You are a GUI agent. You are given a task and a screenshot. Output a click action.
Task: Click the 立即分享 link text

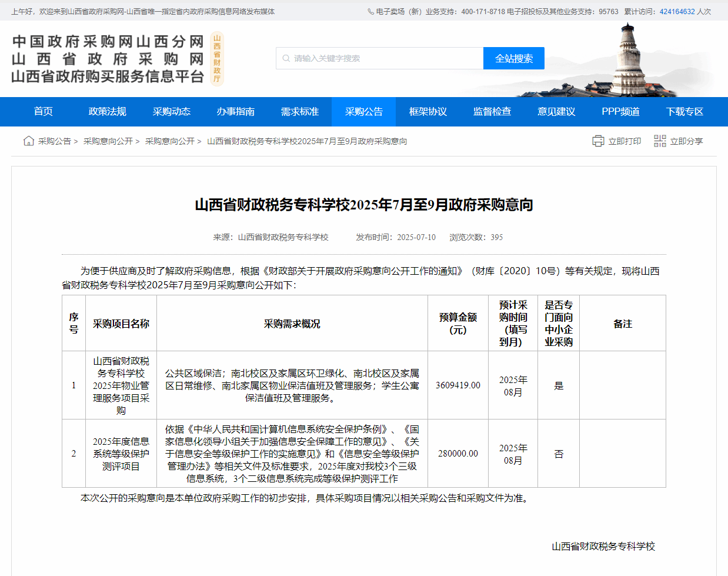[686, 141]
